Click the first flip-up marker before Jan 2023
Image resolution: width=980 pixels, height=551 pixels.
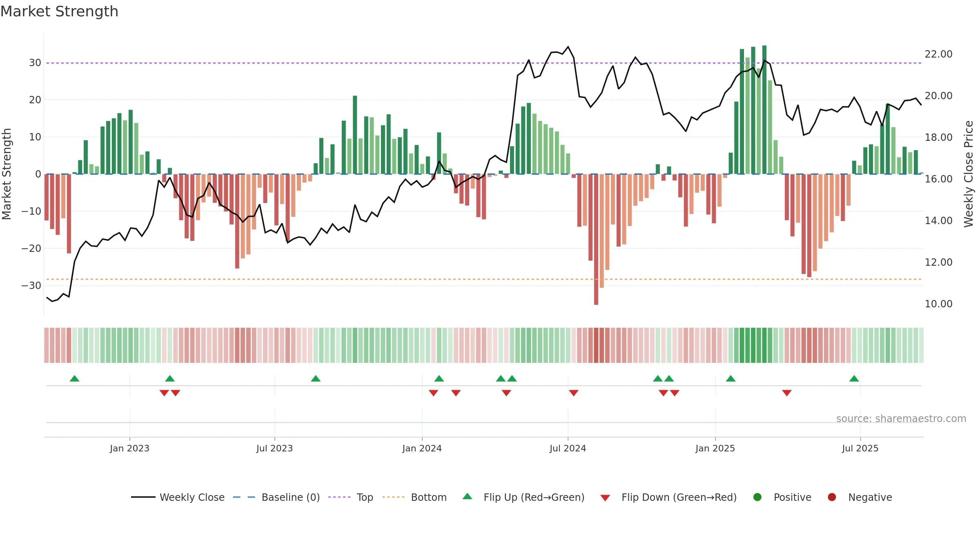click(74, 378)
